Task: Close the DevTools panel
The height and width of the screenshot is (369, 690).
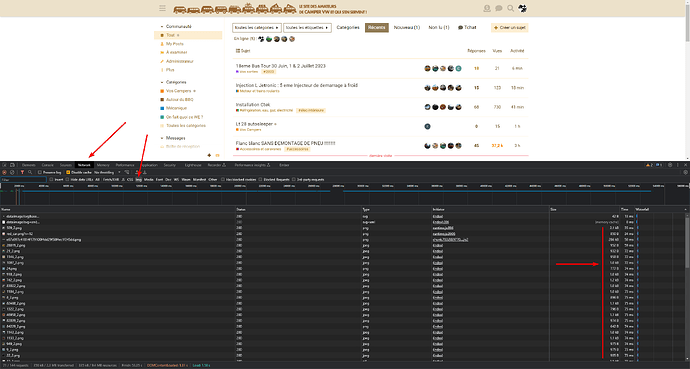Action: 685,165
